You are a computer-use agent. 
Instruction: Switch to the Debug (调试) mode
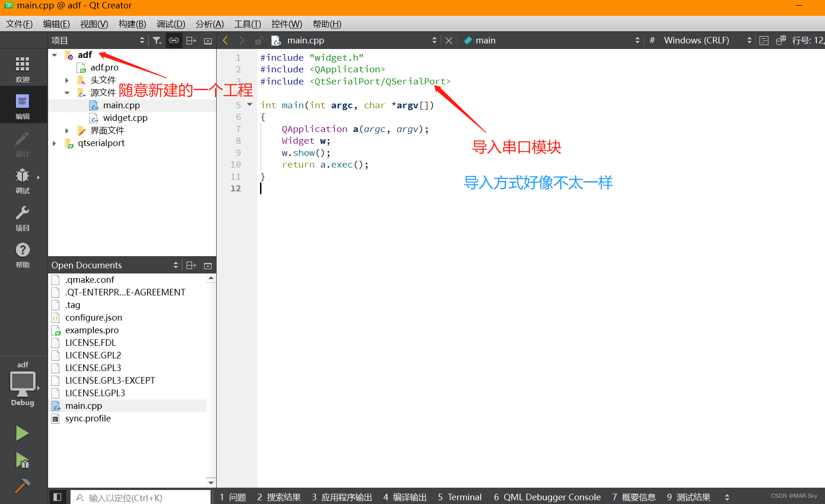point(22,181)
